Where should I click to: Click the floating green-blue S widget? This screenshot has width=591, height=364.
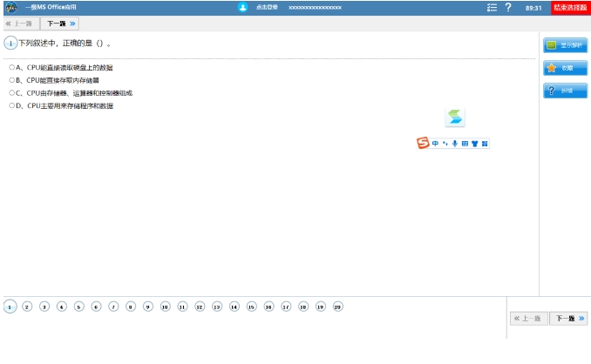[x=455, y=117]
